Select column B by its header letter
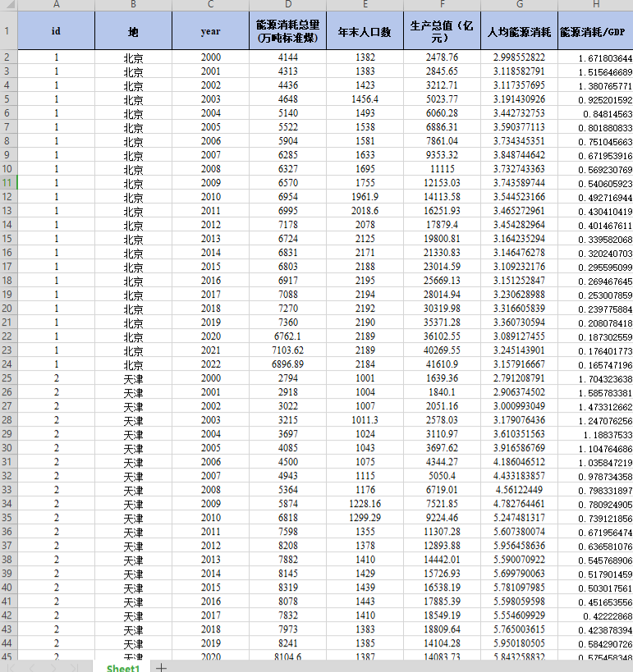Viewport: 633px width, 672px height. pos(133,5)
